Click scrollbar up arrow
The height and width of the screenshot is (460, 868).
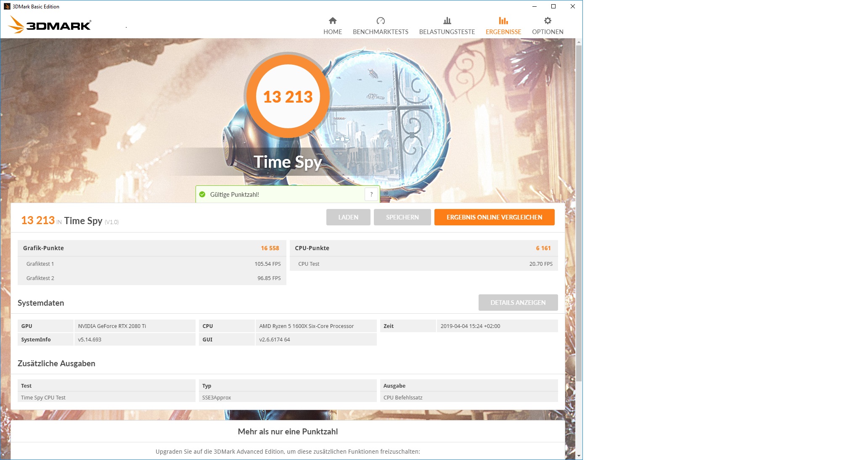pyautogui.click(x=579, y=42)
